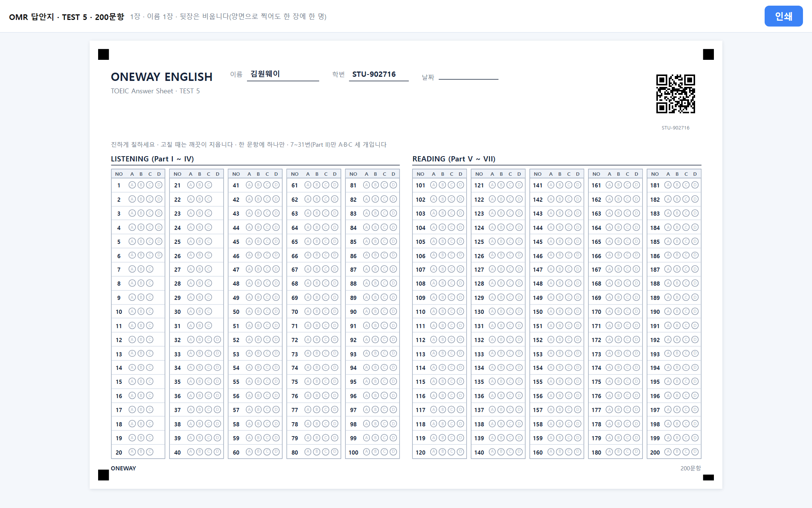This screenshot has width=812, height=508.
Task: Mark bubble A for question 140
Action: tap(492, 452)
